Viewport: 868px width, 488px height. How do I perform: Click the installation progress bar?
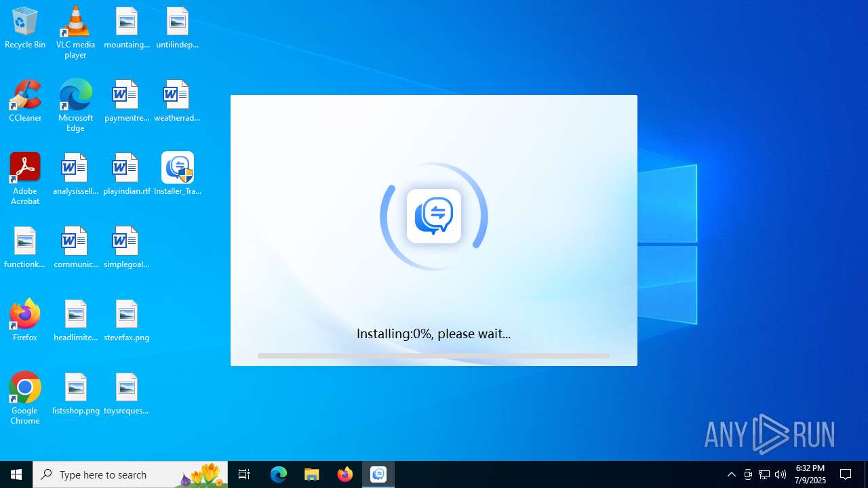click(434, 356)
